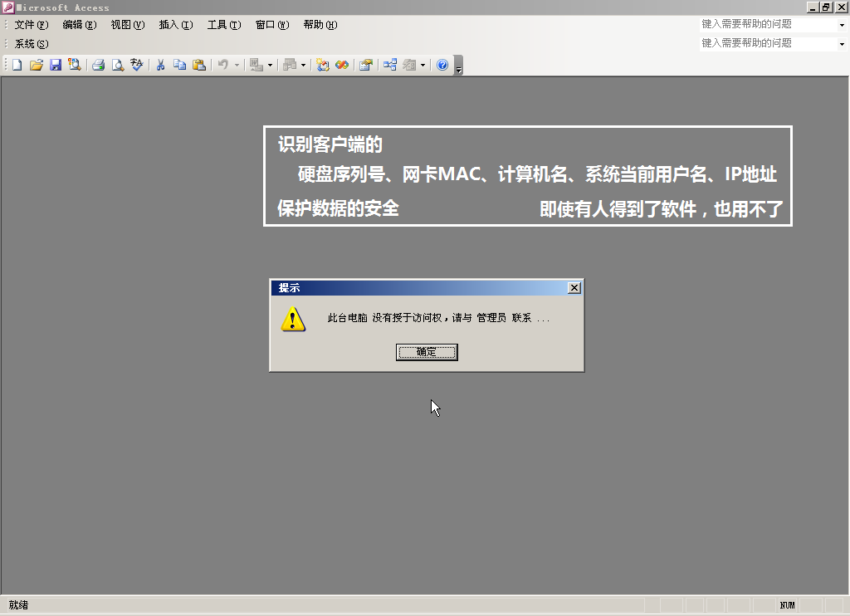Expand the Undo dropdown arrow
The image size is (850, 616).
pos(237,65)
